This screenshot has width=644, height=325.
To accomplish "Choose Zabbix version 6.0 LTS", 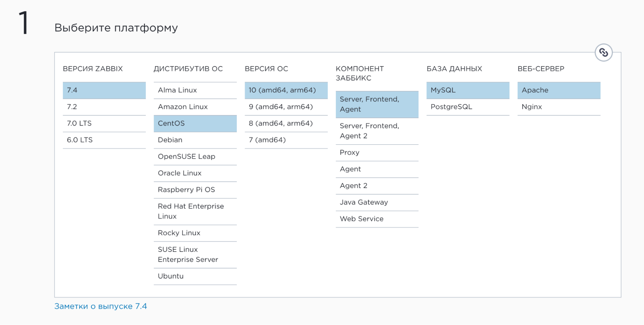I will point(104,140).
